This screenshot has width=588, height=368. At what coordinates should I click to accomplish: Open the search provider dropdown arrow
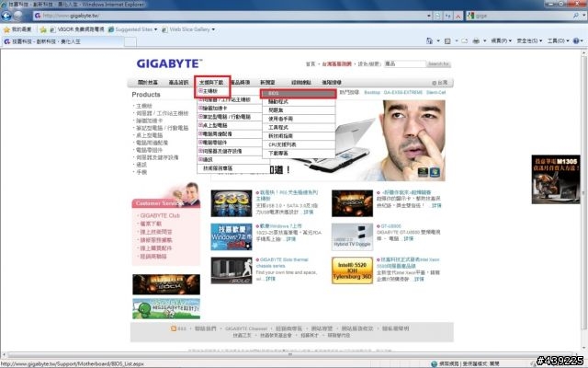coord(584,16)
